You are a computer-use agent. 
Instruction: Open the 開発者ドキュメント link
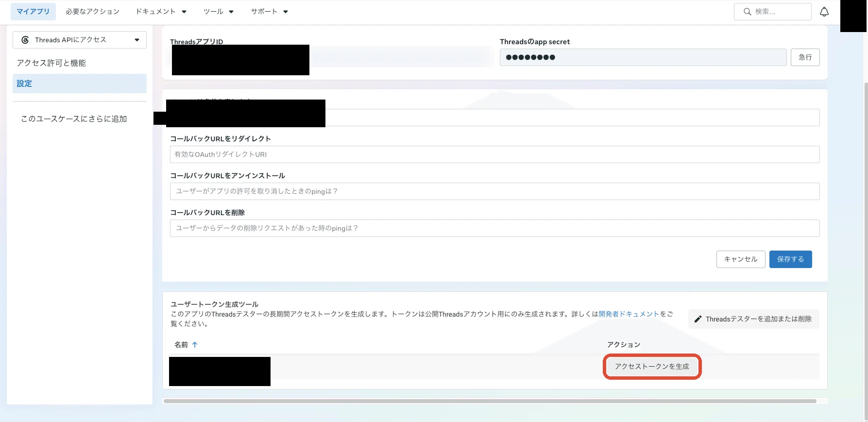point(629,314)
